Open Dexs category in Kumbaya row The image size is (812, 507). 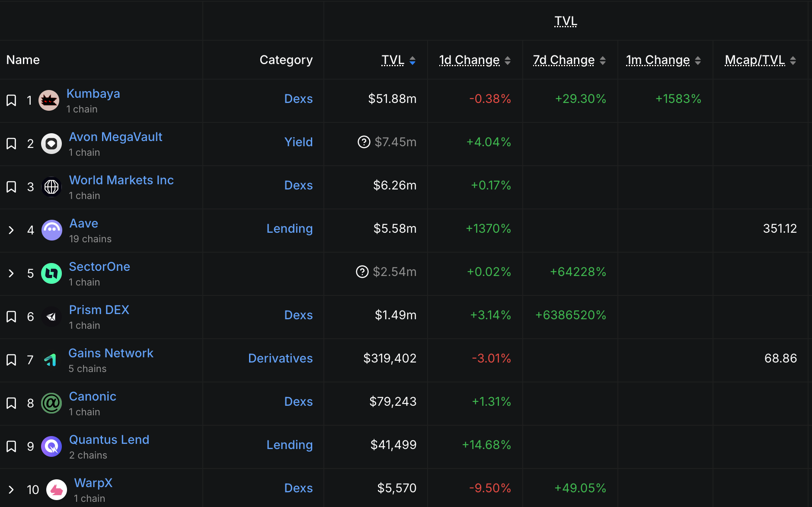click(298, 99)
